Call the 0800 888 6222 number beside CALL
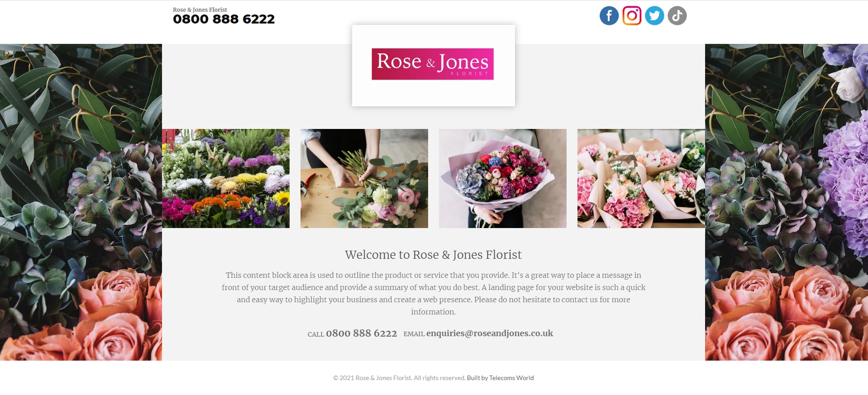Viewport: 868px width, 395px height. (361, 333)
